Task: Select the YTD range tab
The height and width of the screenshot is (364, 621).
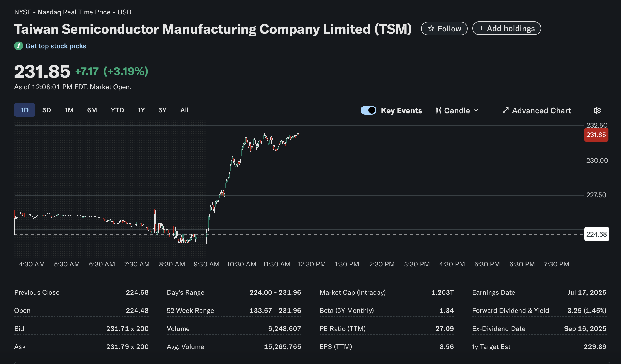Action: (117, 110)
